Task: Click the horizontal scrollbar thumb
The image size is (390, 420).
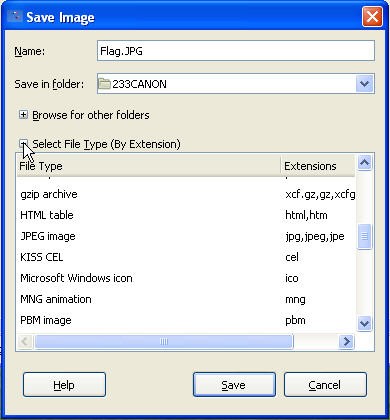Action: pos(164,341)
